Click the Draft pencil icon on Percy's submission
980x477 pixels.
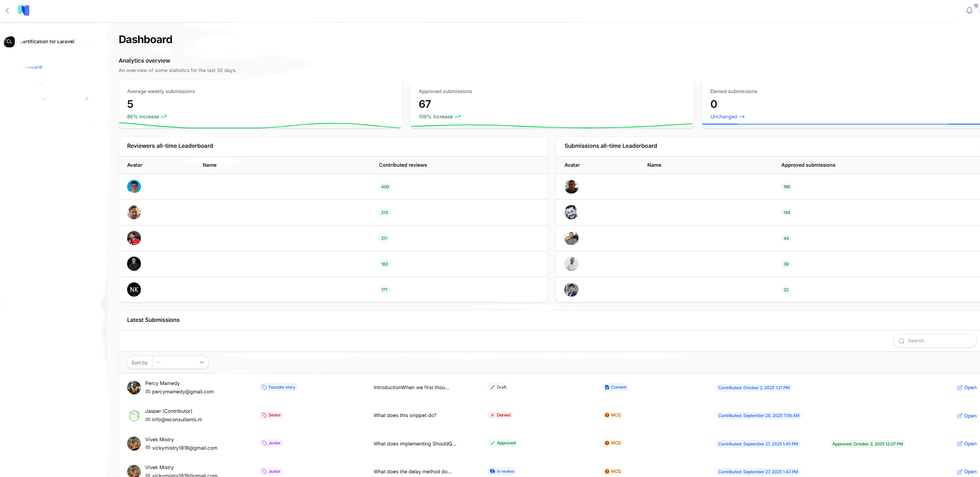point(491,387)
